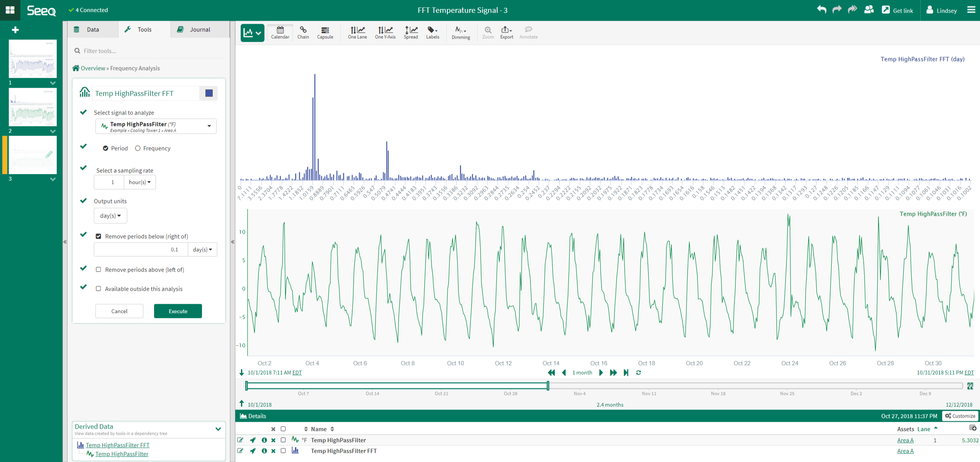Open Temp HighPassFilter FFT derived data link
Viewport: 980px width, 462px height.
click(117, 445)
